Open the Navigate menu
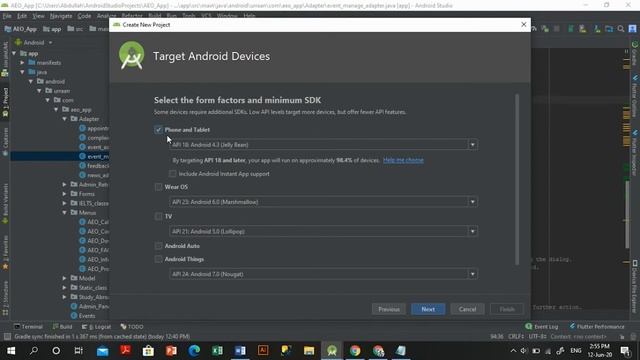The height and width of the screenshot is (360, 640). pos(61,16)
